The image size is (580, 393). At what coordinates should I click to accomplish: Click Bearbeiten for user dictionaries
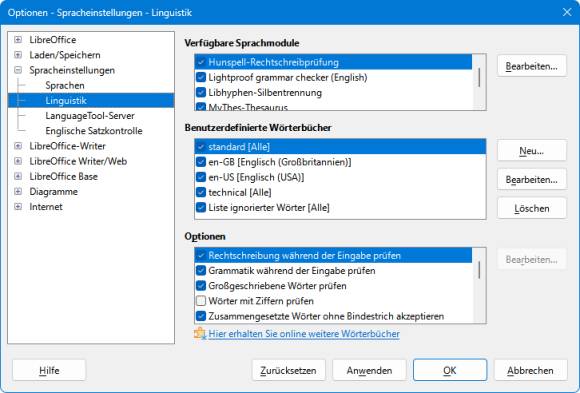point(532,179)
